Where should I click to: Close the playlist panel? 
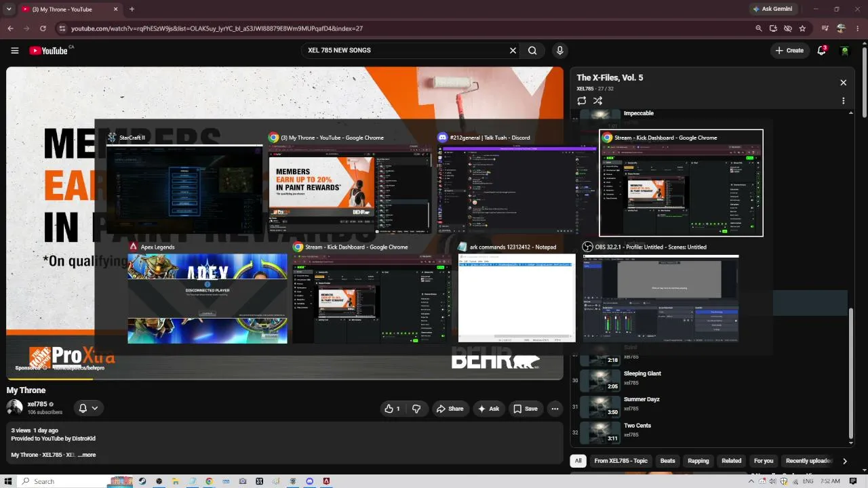(x=844, y=82)
